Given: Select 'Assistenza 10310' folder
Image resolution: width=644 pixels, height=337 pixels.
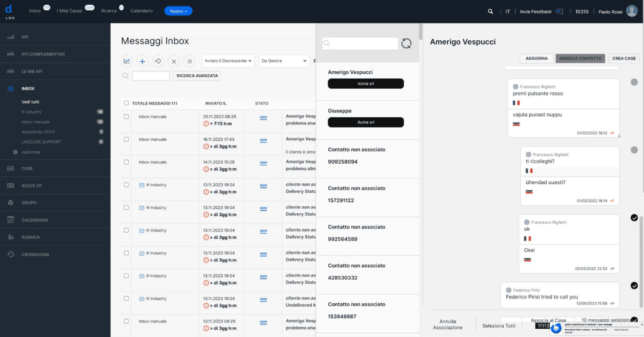Looking at the screenshot, I should click(38, 132).
